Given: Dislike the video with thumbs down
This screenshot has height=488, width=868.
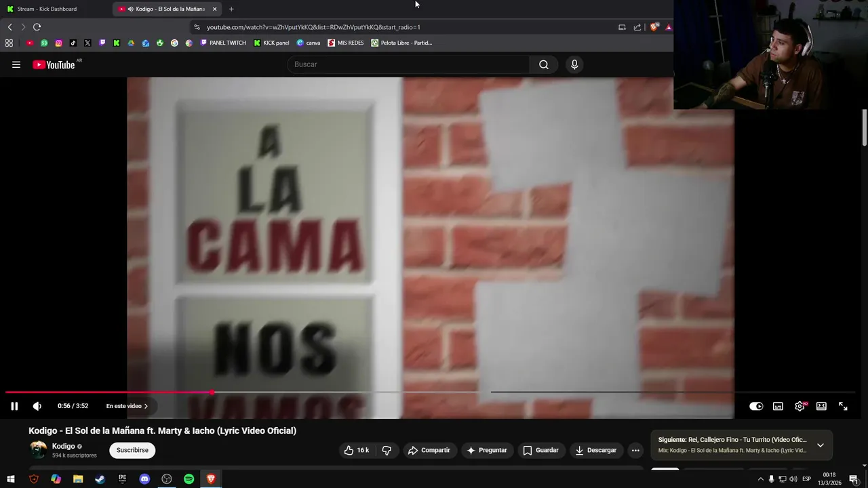Looking at the screenshot, I should [x=387, y=450].
